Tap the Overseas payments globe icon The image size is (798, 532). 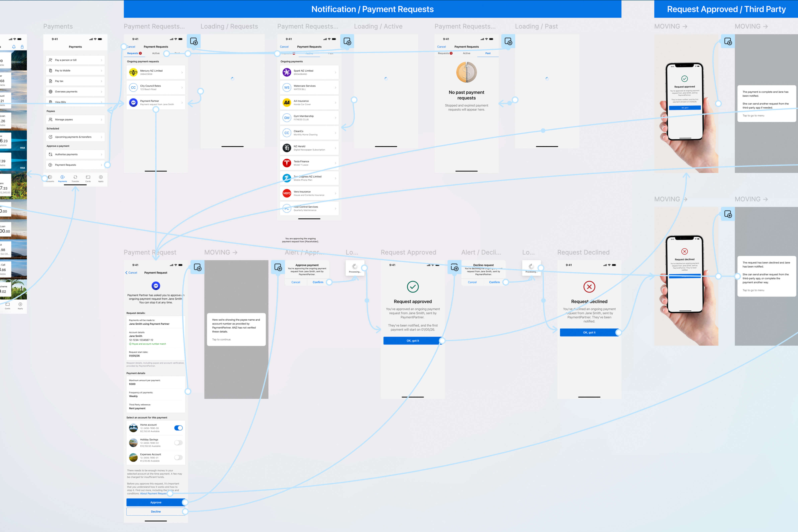click(x=50, y=91)
